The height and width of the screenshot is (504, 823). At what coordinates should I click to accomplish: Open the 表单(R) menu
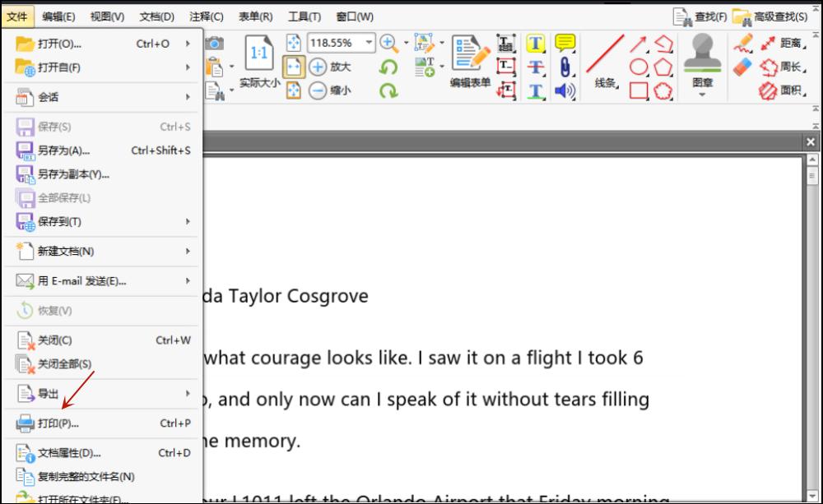pyautogui.click(x=256, y=16)
